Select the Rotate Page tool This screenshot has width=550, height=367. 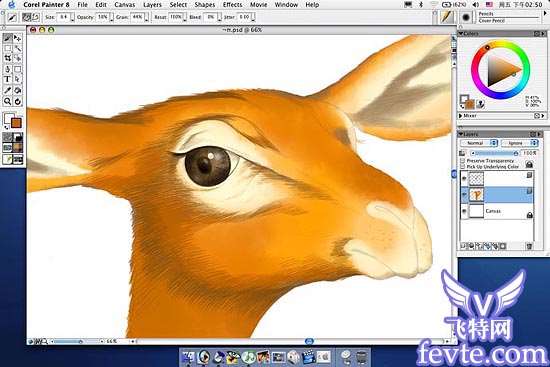(18, 101)
